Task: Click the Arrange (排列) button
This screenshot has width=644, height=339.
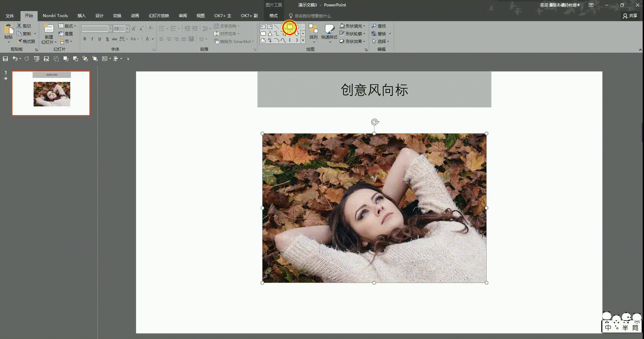Action: [x=313, y=33]
